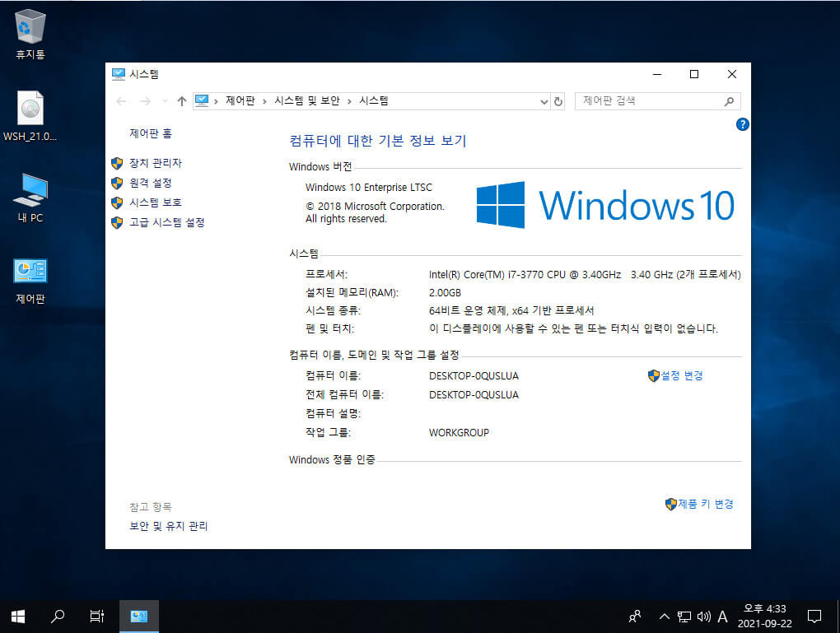Open 고급 시스템 설정 link

pyautogui.click(x=166, y=223)
